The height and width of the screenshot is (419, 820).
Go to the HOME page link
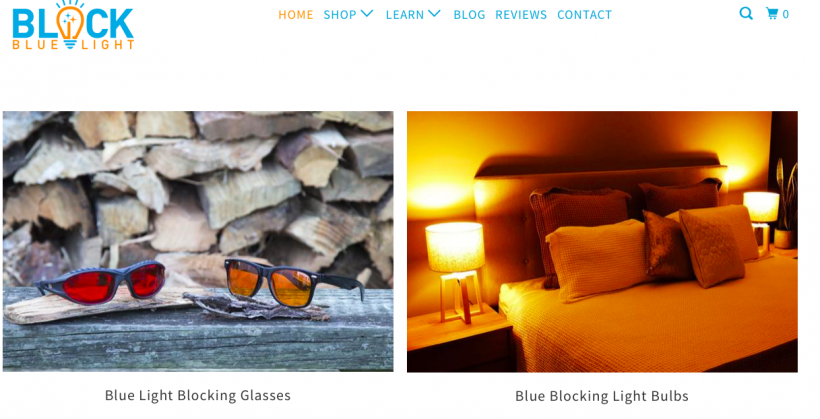[x=295, y=15]
